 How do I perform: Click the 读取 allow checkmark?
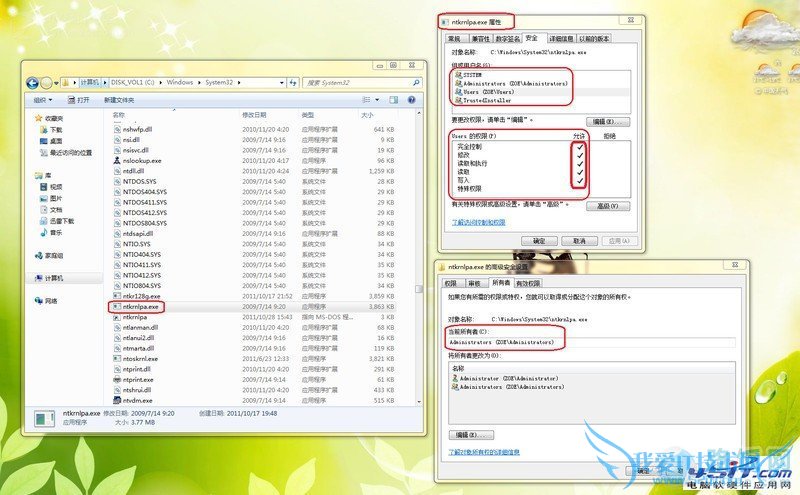pyautogui.click(x=580, y=172)
